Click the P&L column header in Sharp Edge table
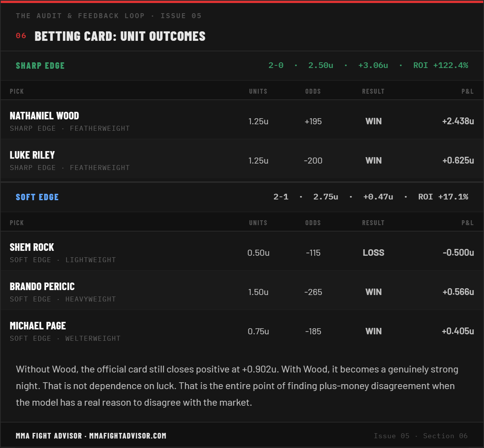This screenshot has height=448, width=484. [468, 91]
